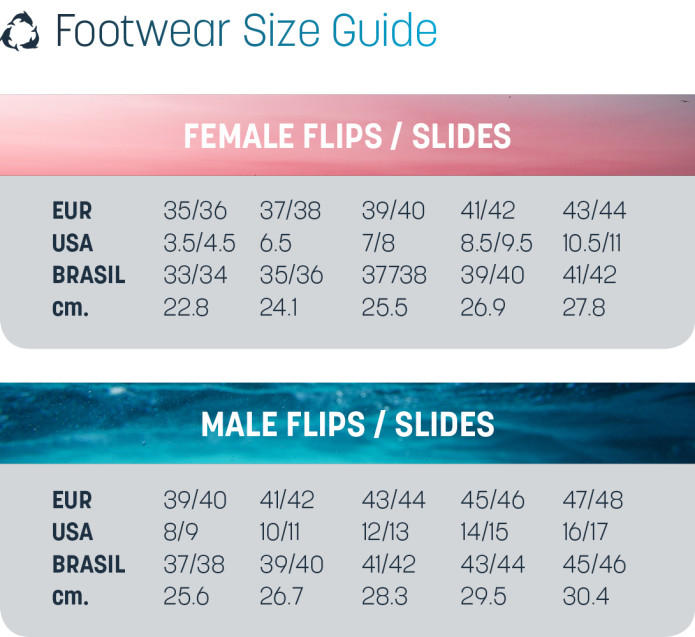This screenshot has width=695, height=637.
Task: Click the male table USA row label
Action: click(x=72, y=532)
